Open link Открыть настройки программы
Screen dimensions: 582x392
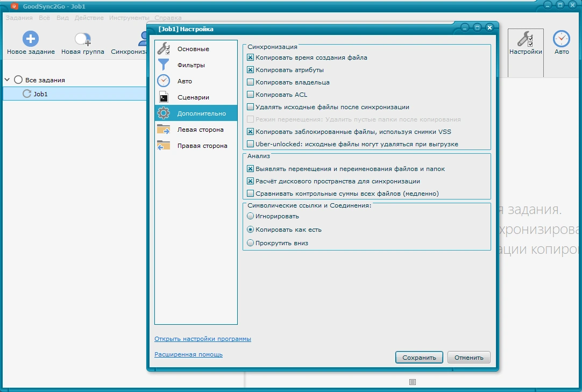(203, 339)
